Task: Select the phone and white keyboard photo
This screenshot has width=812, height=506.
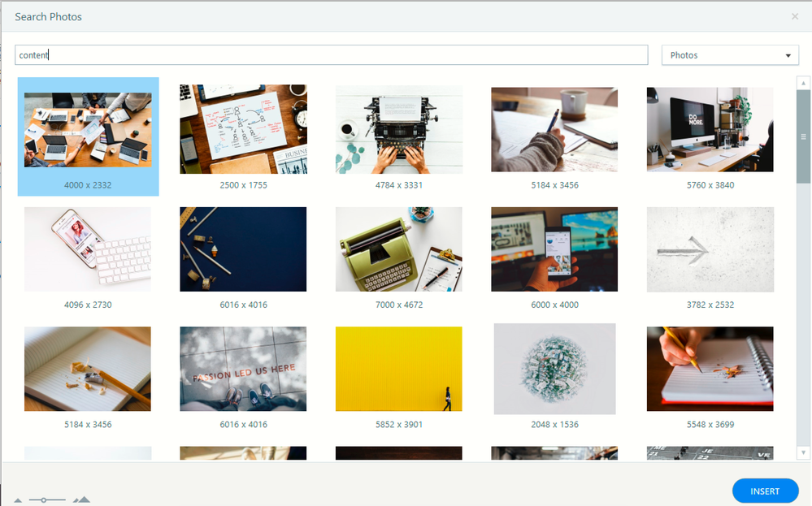Action: point(88,249)
